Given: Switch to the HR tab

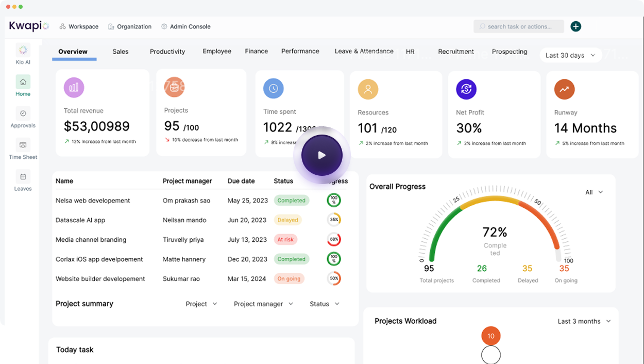Looking at the screenshot, I should [x=410, y=52].
